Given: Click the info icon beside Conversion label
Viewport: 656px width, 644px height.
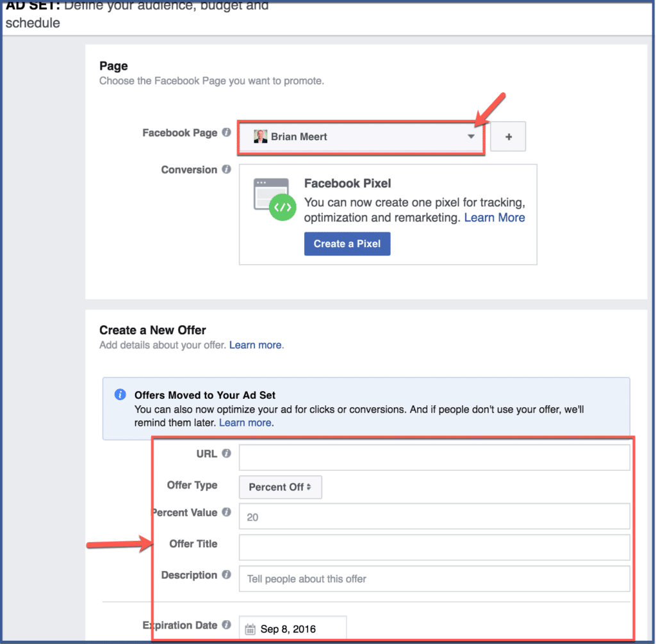Looking at the screenshot, I should point(226,170).
